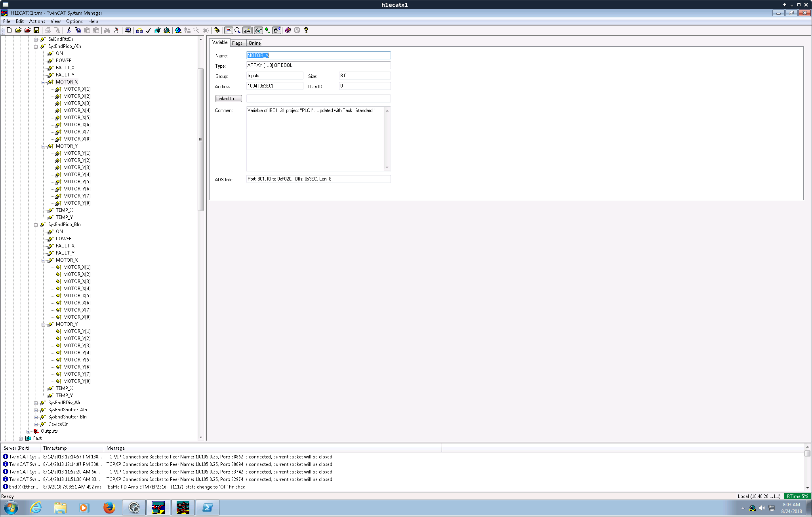Image resolution: width=812 pixels, height=517 pixels.
Task: Click the User ID field
Action: coord(365,86)
